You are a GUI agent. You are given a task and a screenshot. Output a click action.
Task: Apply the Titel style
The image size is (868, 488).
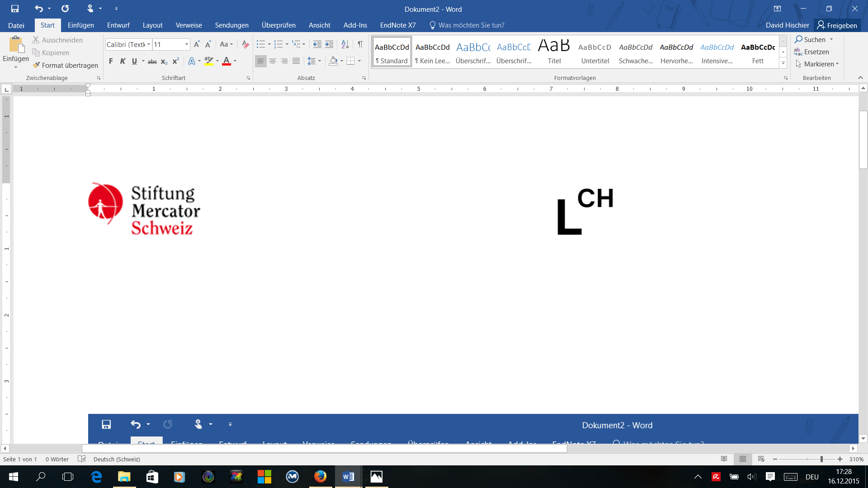[554, 52]
